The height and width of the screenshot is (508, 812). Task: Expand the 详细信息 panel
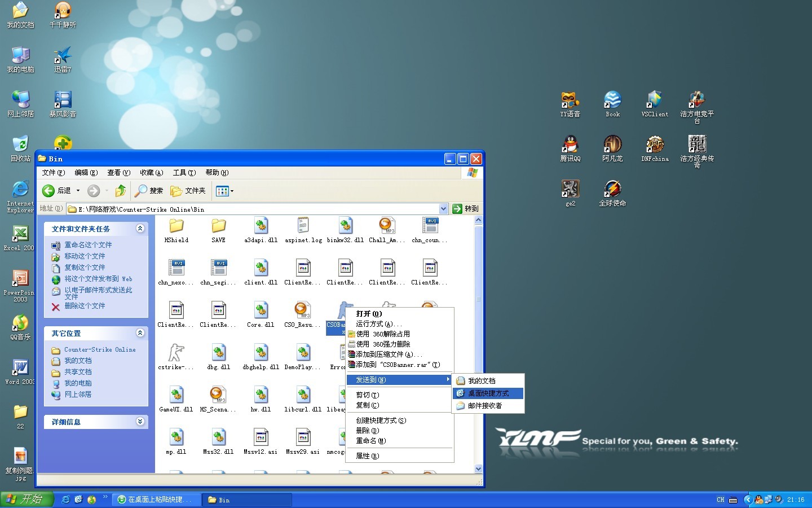point(140,422)
